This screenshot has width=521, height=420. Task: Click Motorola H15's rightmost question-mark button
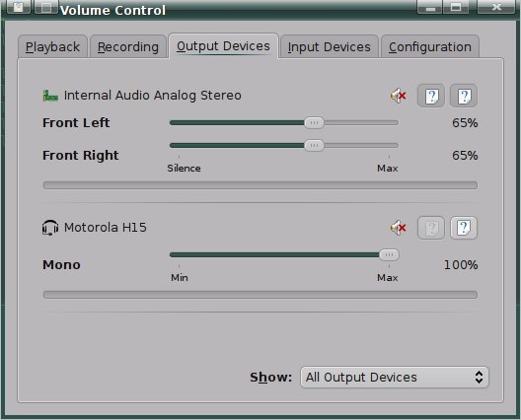click(x=464, y=228)
